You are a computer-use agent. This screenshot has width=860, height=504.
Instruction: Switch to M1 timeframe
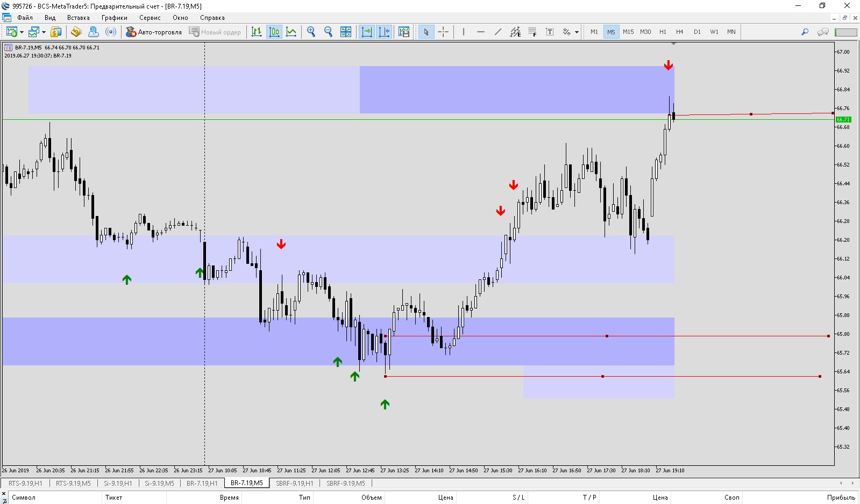[594, 32]
